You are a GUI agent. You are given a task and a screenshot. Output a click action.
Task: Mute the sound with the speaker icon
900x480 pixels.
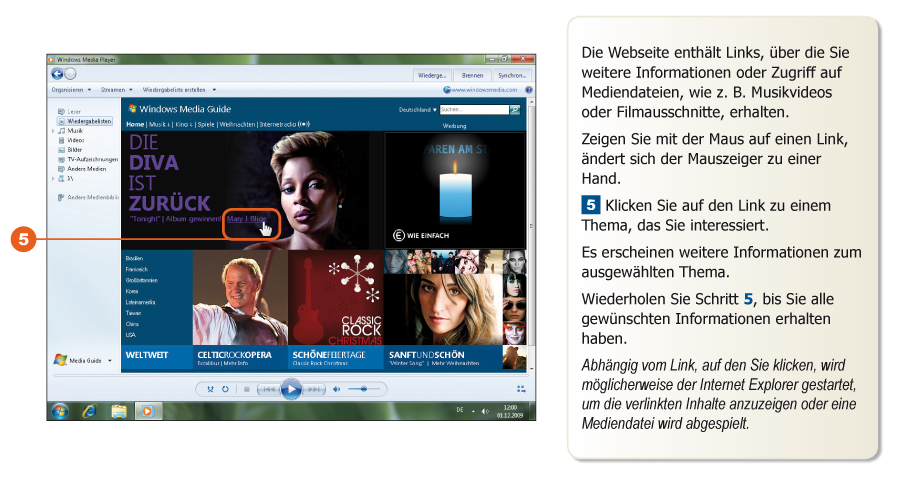point(336,388)
